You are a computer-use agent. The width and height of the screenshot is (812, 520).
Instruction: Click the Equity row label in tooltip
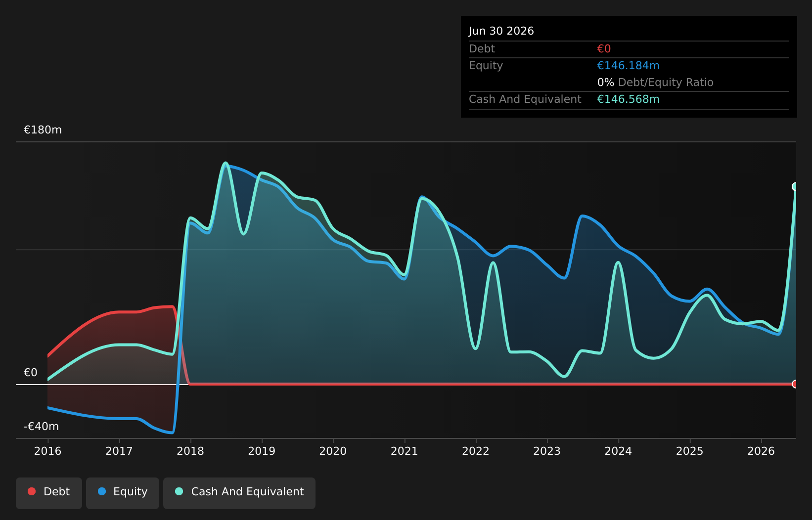point(486,66)
